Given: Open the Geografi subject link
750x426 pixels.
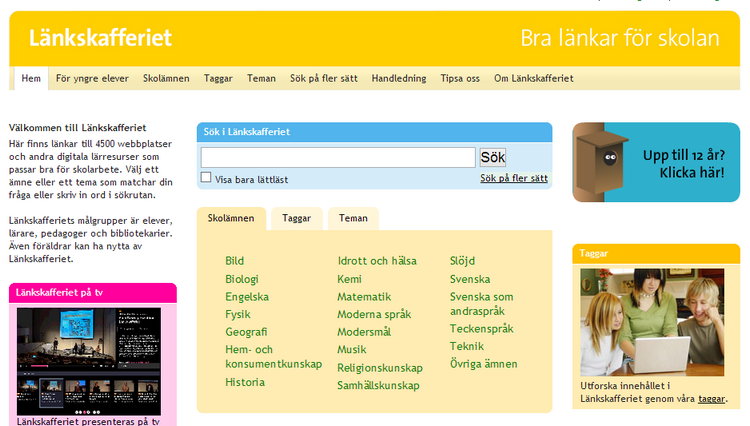Looking at the screenshot, I should pos(246,332).
